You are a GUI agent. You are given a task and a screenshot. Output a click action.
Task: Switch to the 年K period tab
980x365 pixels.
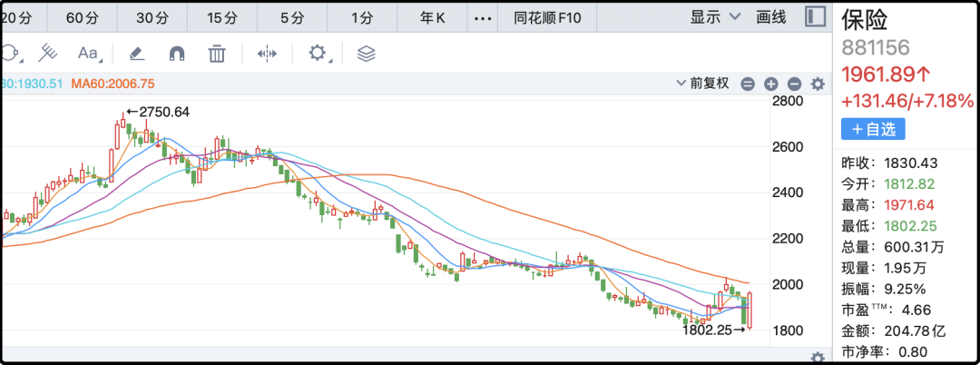(x=433, y=18)
